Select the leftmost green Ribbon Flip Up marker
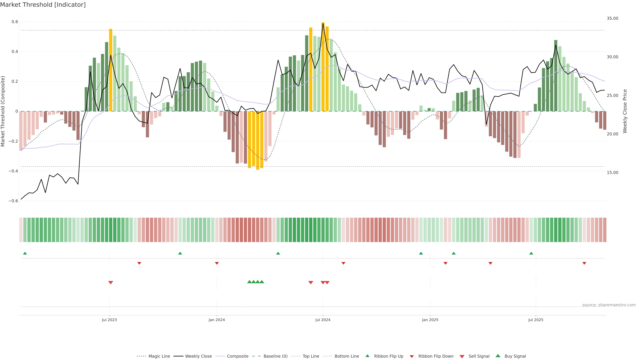 (x=25, y=253)
